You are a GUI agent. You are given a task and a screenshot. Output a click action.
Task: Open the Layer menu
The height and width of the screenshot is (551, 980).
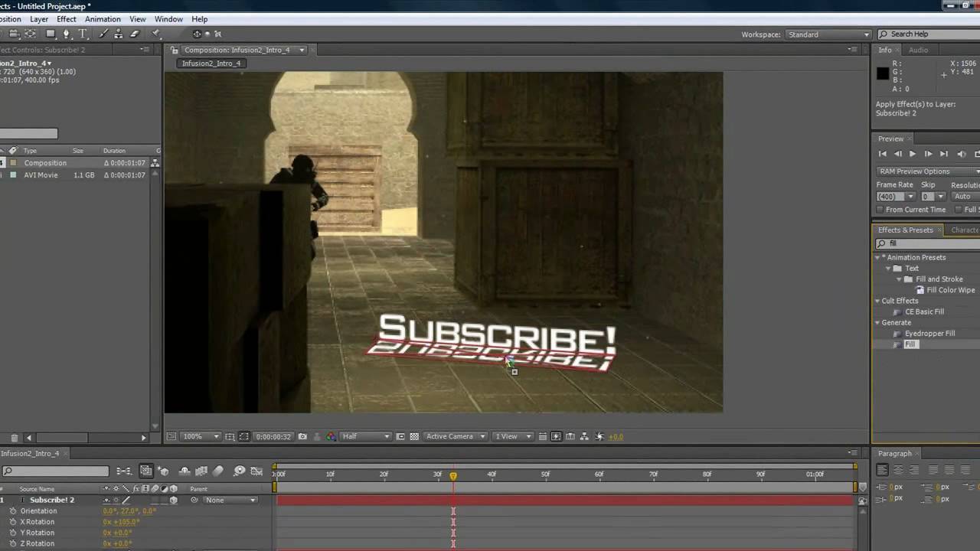tap(38, 19)
